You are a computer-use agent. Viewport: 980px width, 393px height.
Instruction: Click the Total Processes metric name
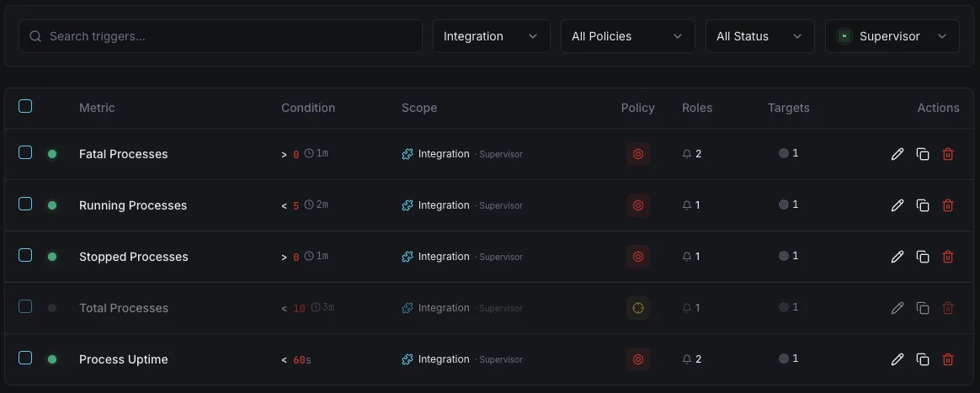click(x=124, y=307)
